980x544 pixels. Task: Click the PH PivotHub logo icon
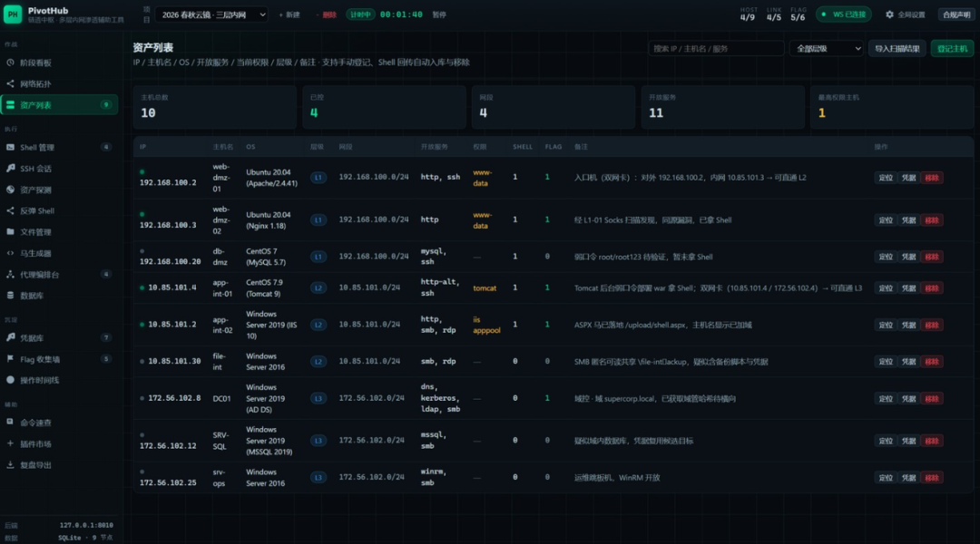tap(13, 14)
